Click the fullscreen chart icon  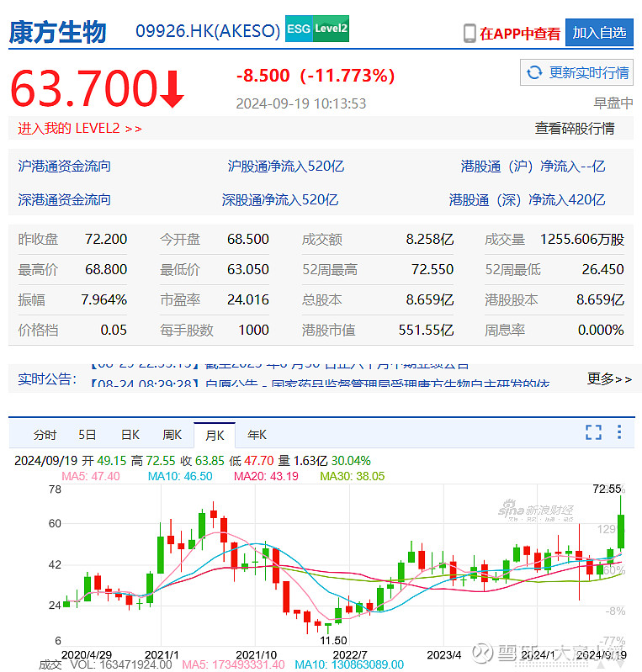click(593, 432)
